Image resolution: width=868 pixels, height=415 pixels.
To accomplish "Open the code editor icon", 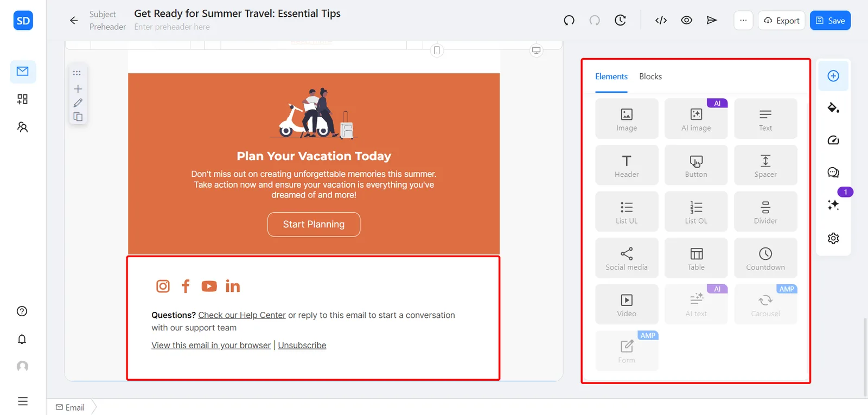I will coord(661,21).
